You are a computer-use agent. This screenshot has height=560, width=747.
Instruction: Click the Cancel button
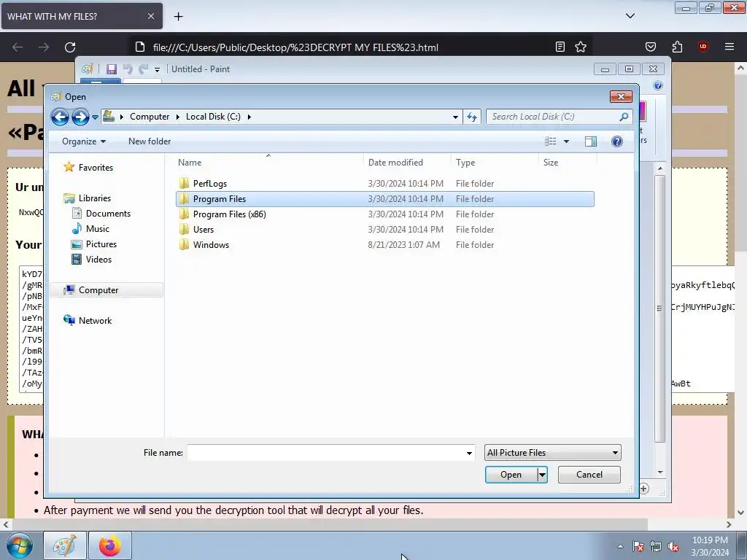[589, 474]
